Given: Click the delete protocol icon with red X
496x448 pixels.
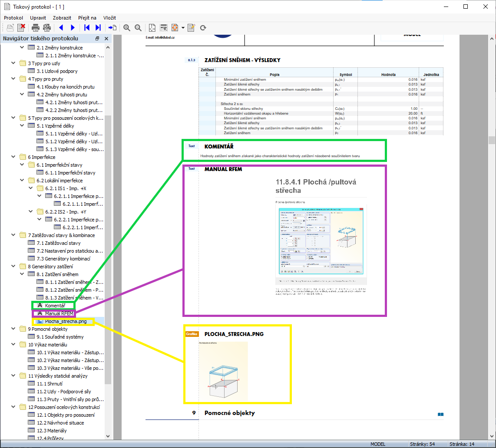Looking at the screenshot, I should click(21, 28).
